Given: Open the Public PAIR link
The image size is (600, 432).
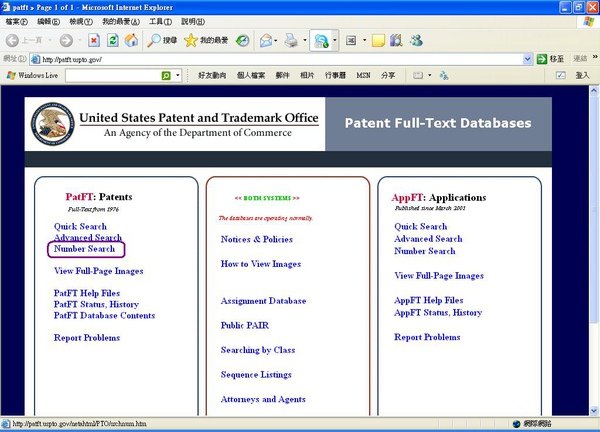Looking at the screenshot, I should pyautogui.click(x=245, y=325).
